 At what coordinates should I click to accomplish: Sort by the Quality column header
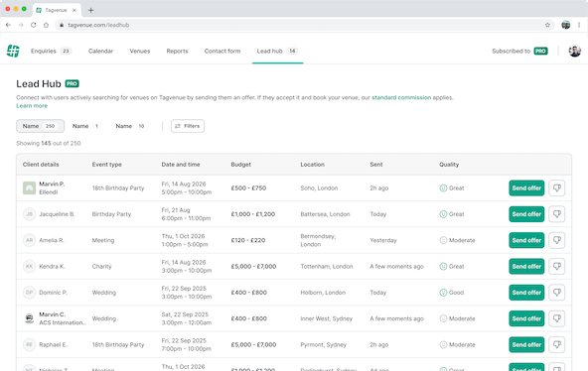tap(449, 165)
